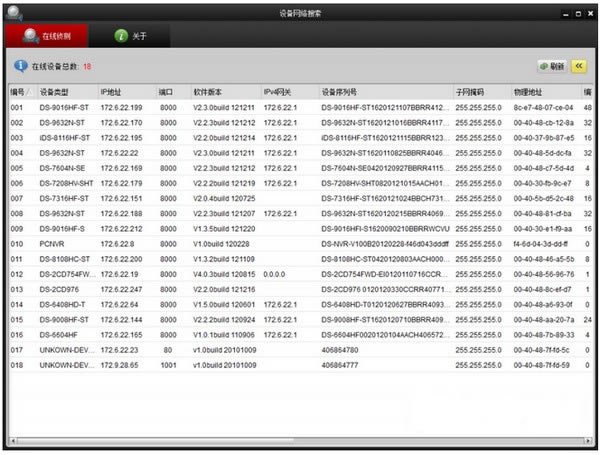The image size is (600, 455).
Task: Switch to the 关于 tab
Action: [130, 36]
